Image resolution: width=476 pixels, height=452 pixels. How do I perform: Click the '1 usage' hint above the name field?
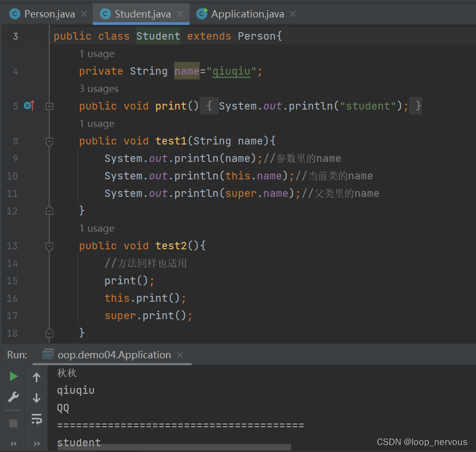click(x=97, y=53)
